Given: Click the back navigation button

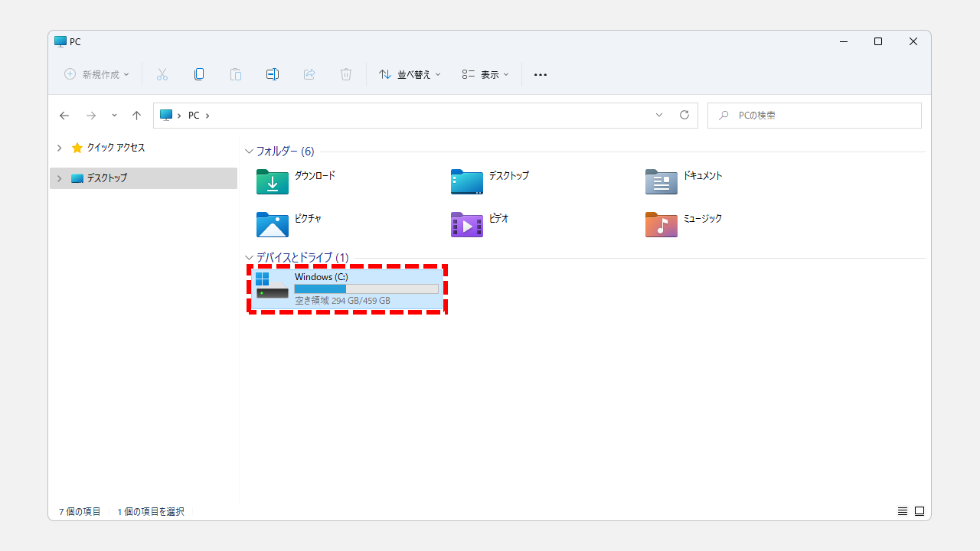Looking at the screenshot, I should [64, 115].
